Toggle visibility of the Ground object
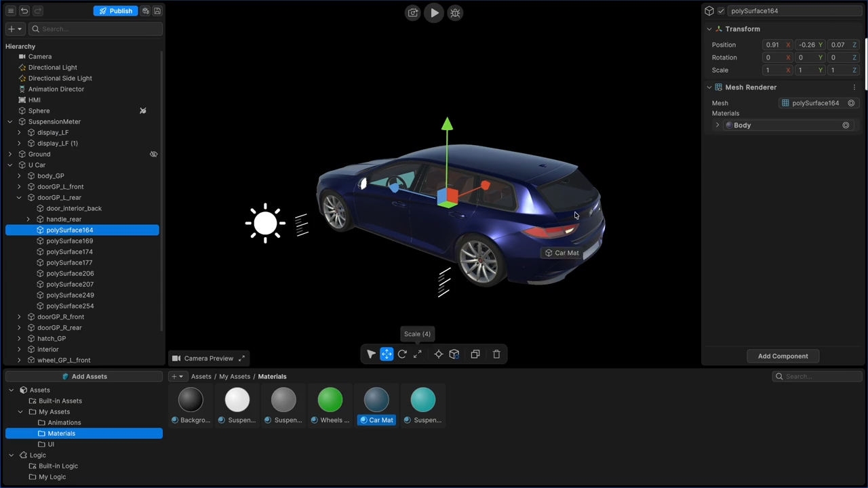The width and height of the screenshot is (868, 488). point(153,155)
